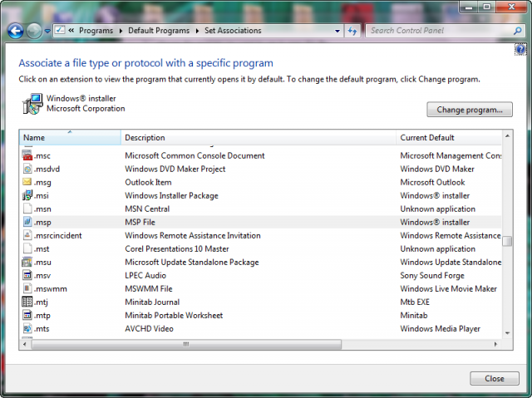Open the recent pages dropdown arrow
Screen dimensions: 532x398
47,31
